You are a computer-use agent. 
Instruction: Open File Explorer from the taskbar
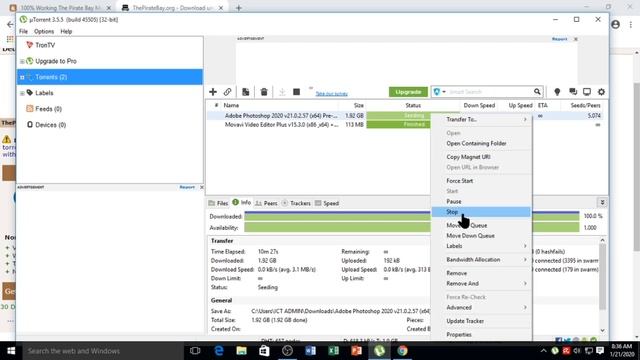coord(241,351)
